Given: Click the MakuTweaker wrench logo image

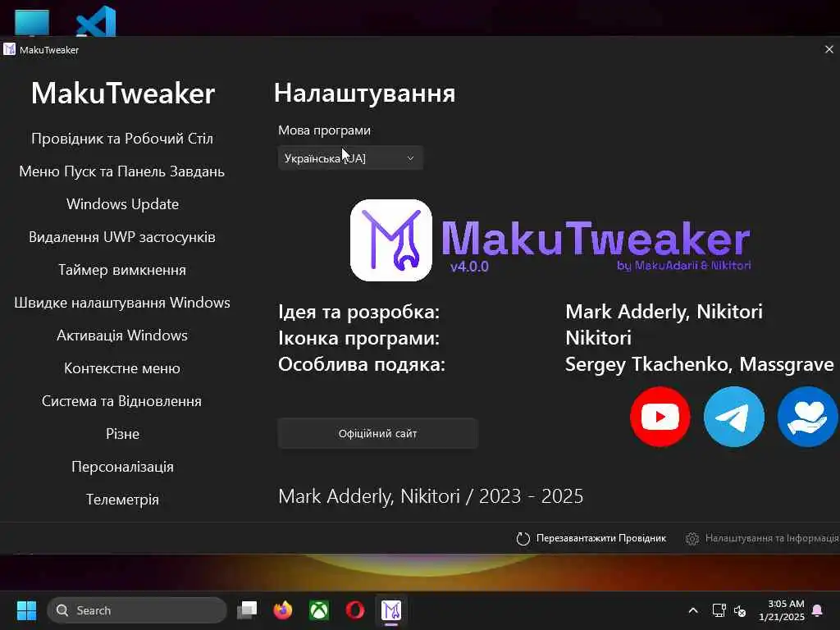Looking at the screenshot, I should coord(391,240).
